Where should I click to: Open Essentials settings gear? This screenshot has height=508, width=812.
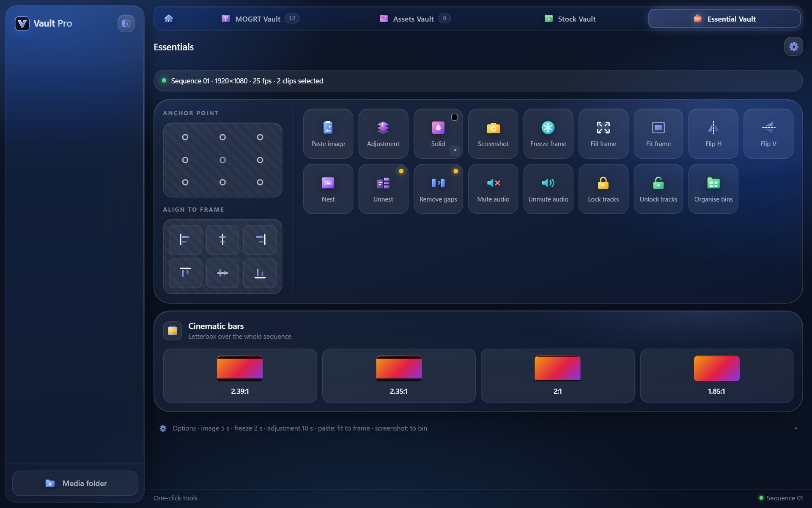tap(793, 47)
